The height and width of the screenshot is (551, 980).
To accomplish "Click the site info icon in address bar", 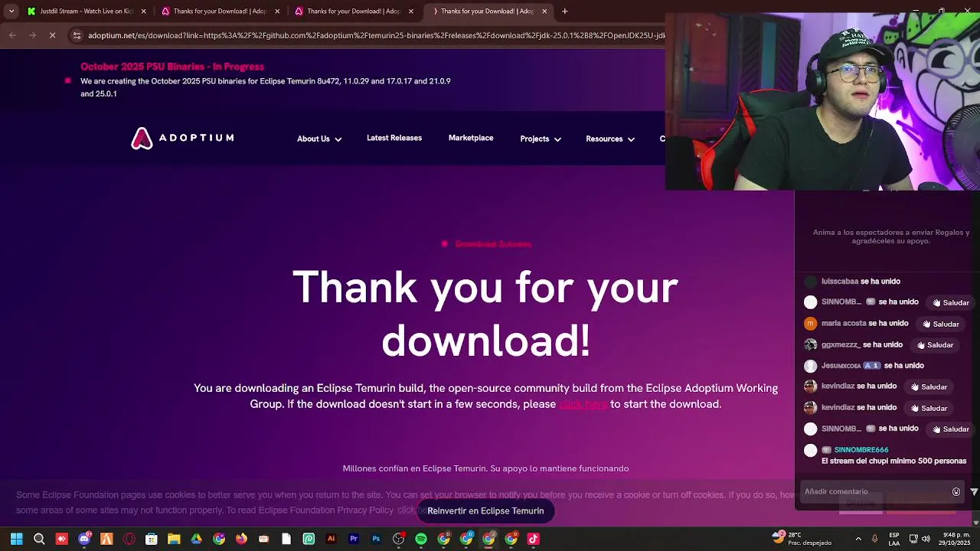I will (77, 35).
